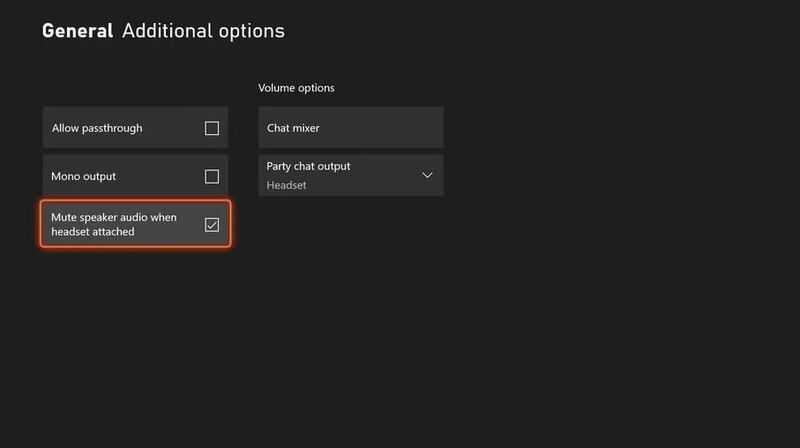Select the Mute speaker audio option text
This screenshot has width=800, height=448.
click(111, 217)
